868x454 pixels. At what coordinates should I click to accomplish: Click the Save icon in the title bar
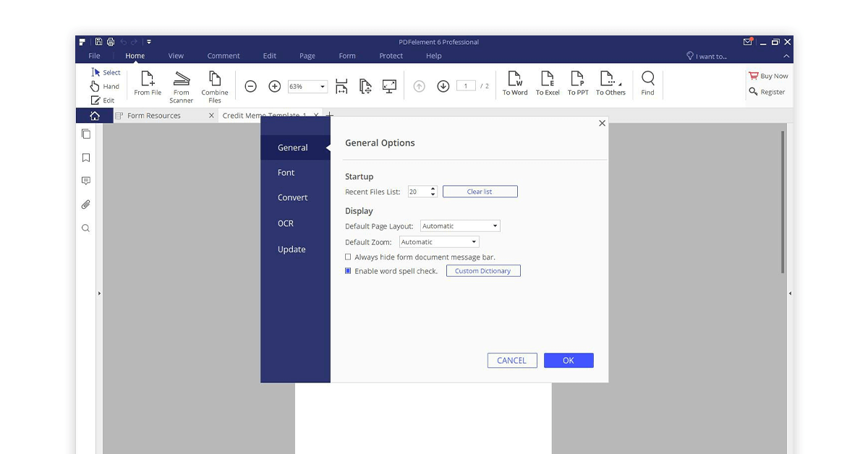tap(98, 42)
